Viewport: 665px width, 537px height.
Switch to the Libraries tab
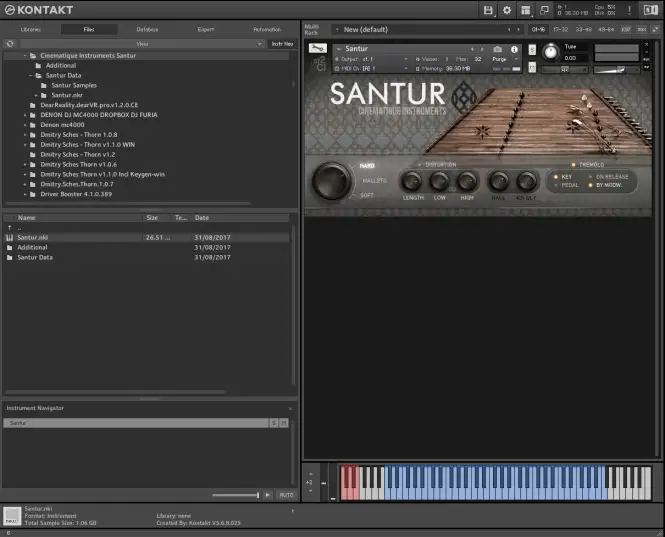[x=31, y=29]
